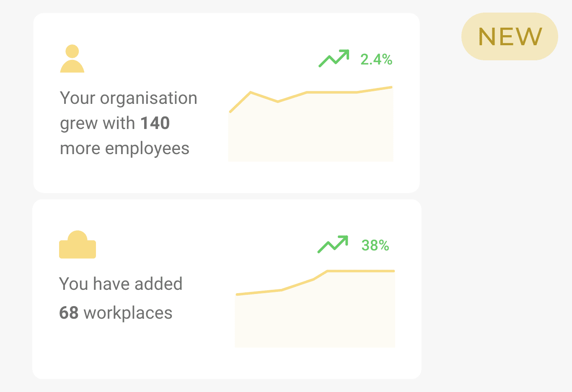Viewport: 572px width, 392px height.
Task: Click the right end of the employee chart line
Action: pyautogui.click(x=391, y=87)
